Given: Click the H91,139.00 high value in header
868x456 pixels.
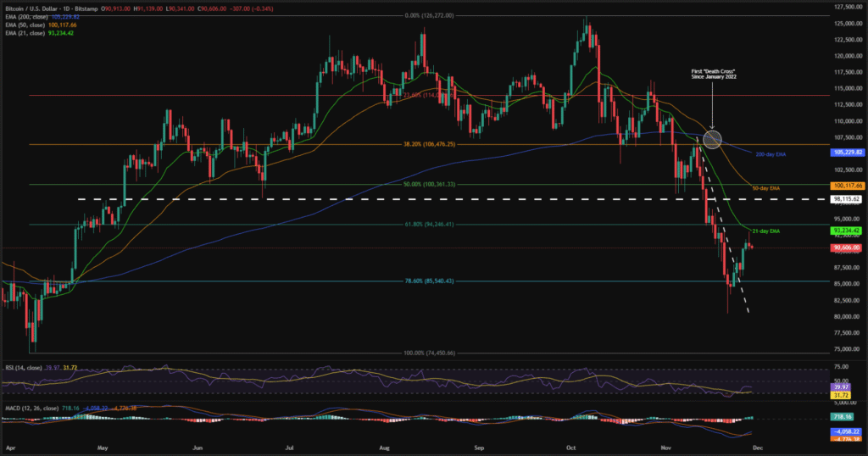Looking at the screenshot, I should coord(147,8).
